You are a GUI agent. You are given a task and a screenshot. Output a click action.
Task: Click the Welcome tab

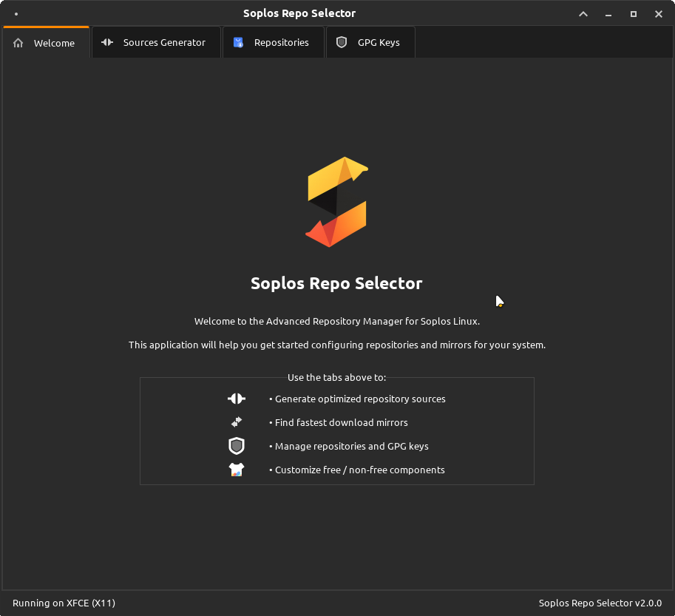pyautogui.click(x=55, y=43)
